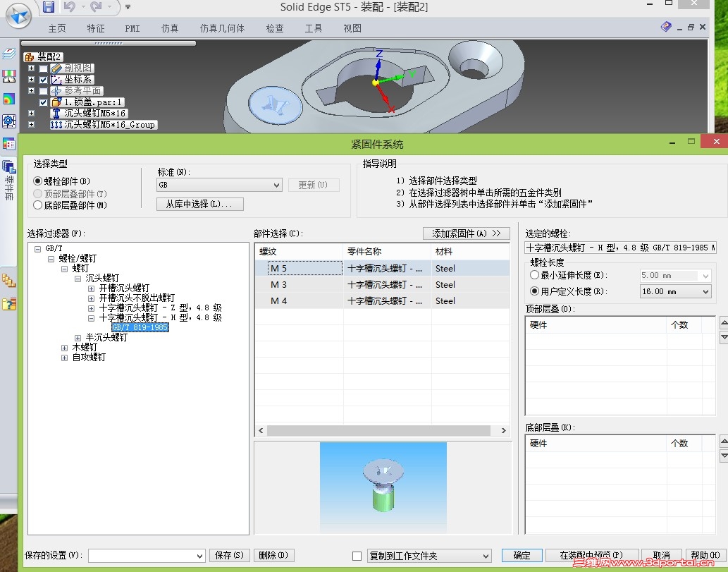Image resolution: width=728 pixels, height=572 pixels.
Task: Open the Parts Library tab icon
Action: (9, 166)
